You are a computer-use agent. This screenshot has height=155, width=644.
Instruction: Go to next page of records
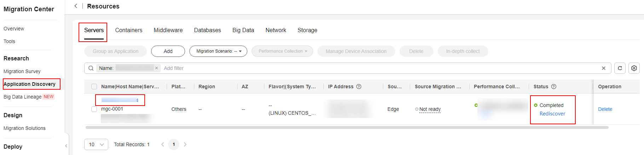point(185,144)
